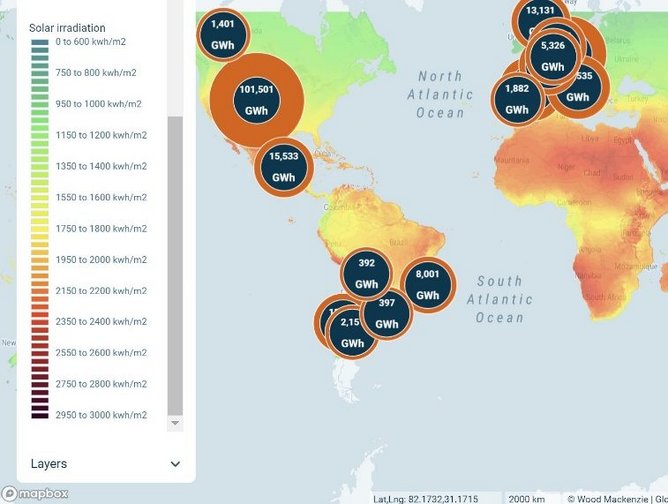Select the 1,882 GWh marker
668x504 pixels.
tap(517, 98)
